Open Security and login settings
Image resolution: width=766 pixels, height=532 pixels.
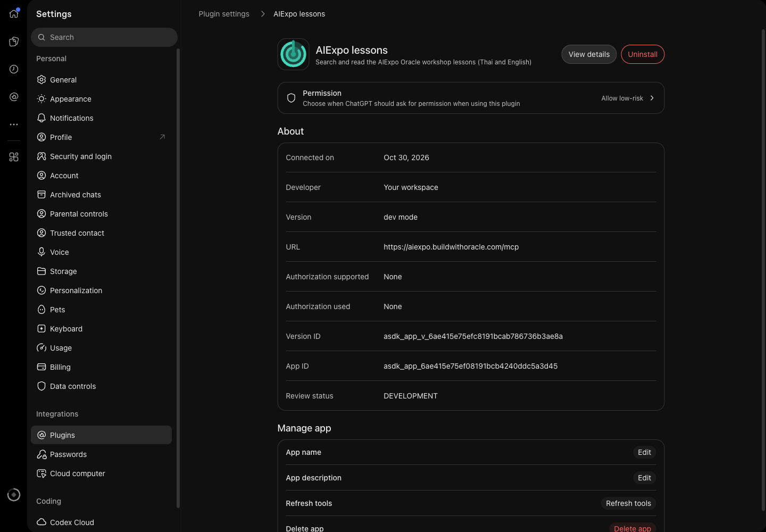pos(101,156)
